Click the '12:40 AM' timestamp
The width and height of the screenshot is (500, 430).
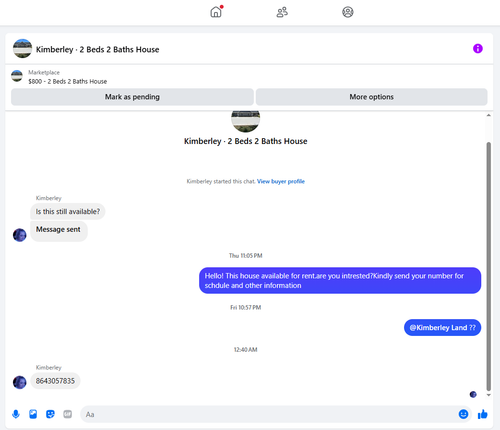(x=245, y=350)
